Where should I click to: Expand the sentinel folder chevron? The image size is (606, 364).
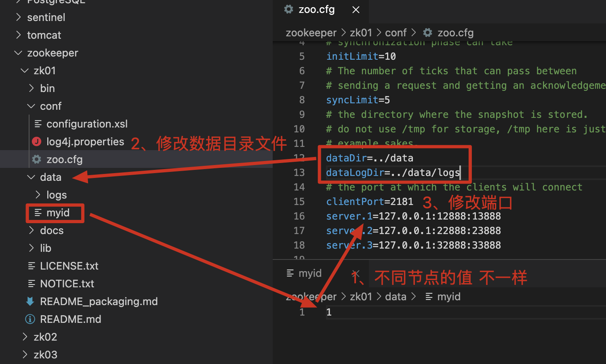click(x=18, y=17)
